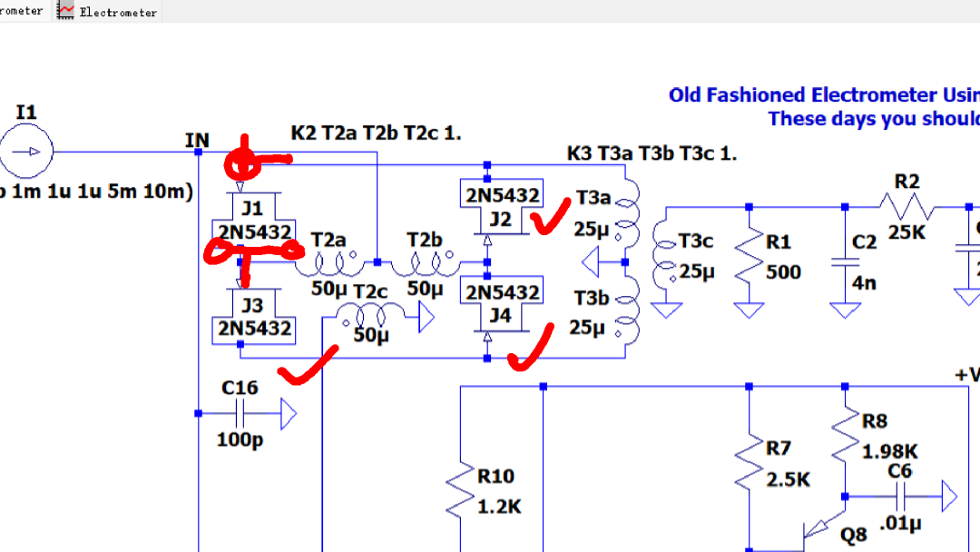Image resolution: width=980 pixels, height=552 pixels.
Task: Select the T3b inductor winding
Action: (629, 310)
